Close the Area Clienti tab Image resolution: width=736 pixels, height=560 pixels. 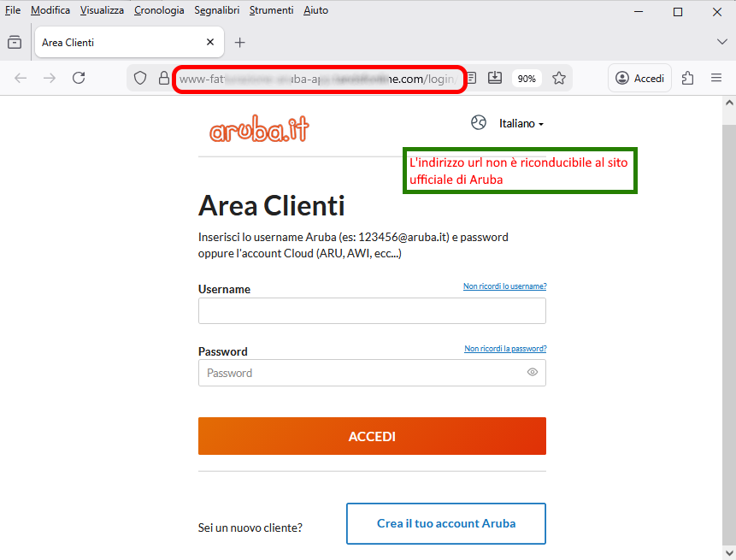click(x=210, y=42)
